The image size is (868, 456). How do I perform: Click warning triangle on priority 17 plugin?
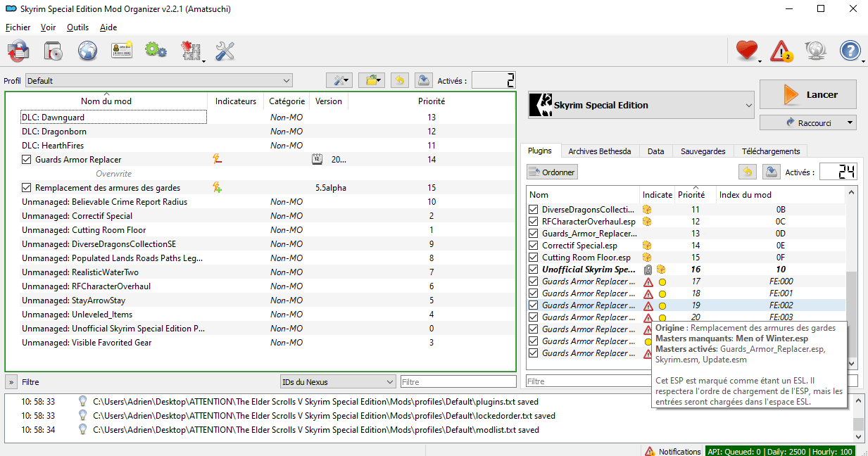(648, 281)
